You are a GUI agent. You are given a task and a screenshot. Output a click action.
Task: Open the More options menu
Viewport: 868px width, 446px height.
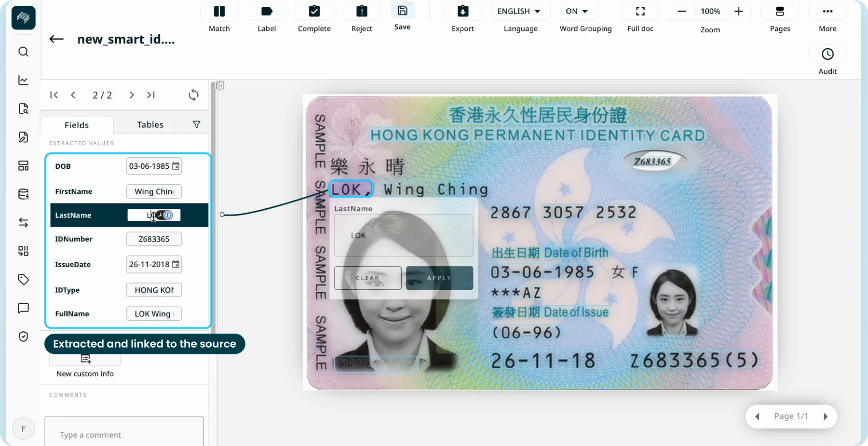(827, 12)
